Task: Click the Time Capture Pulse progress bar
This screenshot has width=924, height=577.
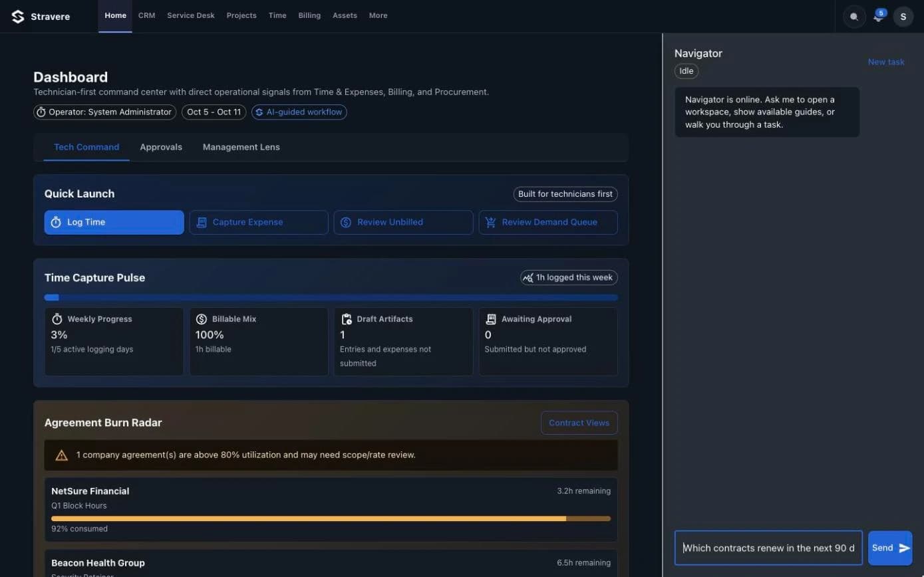Action: click(331, 297)
